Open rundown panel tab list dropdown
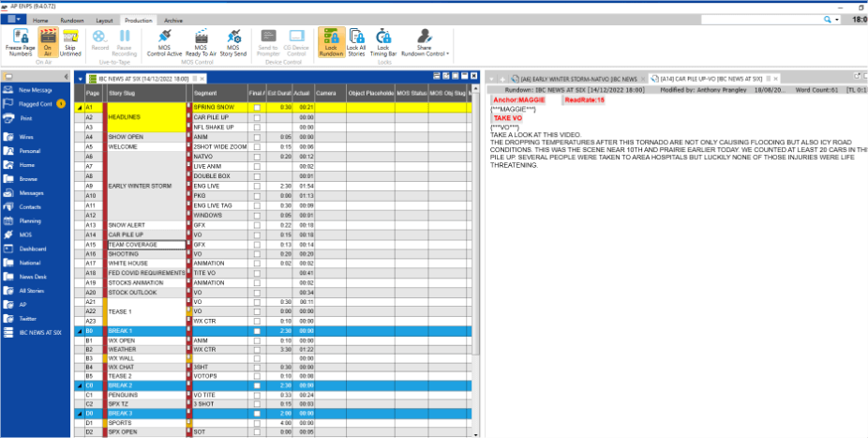Screen dimensions: 868x438 81,79
